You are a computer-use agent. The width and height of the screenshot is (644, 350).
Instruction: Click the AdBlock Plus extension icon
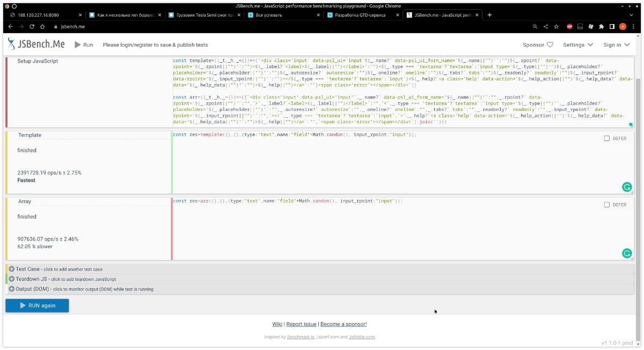tap(569, 26)
